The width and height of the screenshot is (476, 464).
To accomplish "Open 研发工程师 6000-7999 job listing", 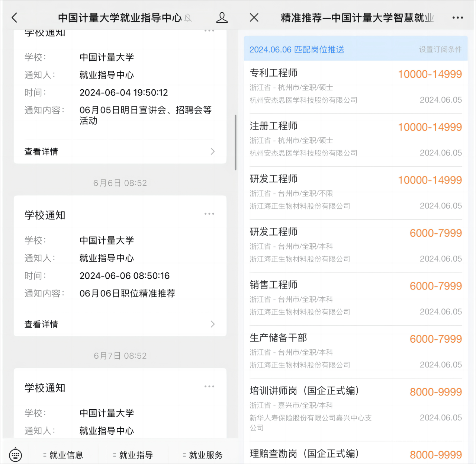I will (x=356, y=246).
